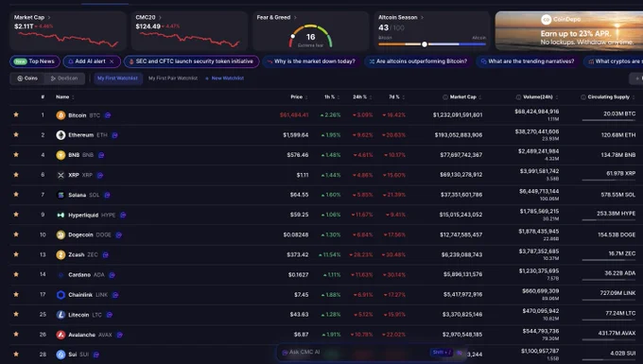Click the Chainlink coin logo

[61, 295]
